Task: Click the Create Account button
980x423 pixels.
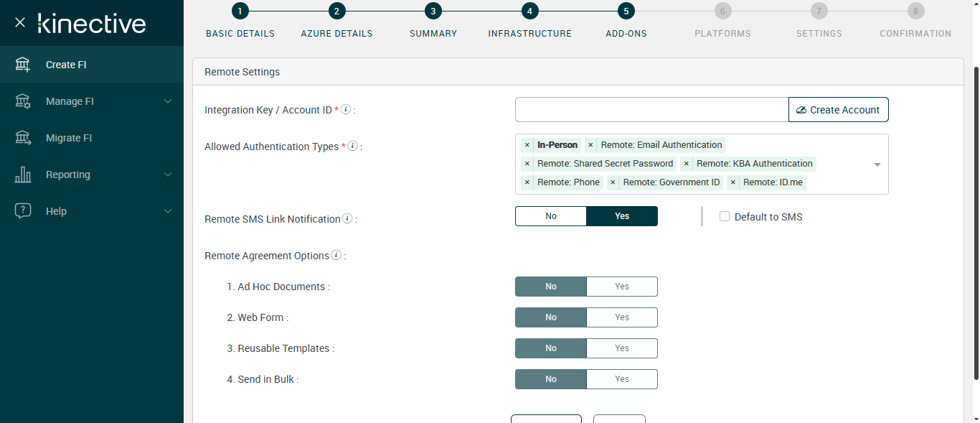Action: 838,110
